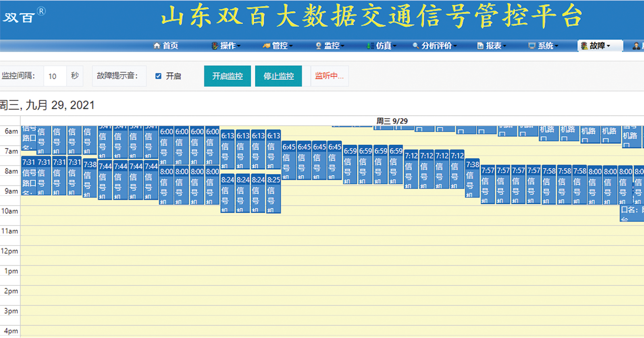
Task: Click the user icon at the nav bar end
Action: pyautogui.click(x=636, y=46)
